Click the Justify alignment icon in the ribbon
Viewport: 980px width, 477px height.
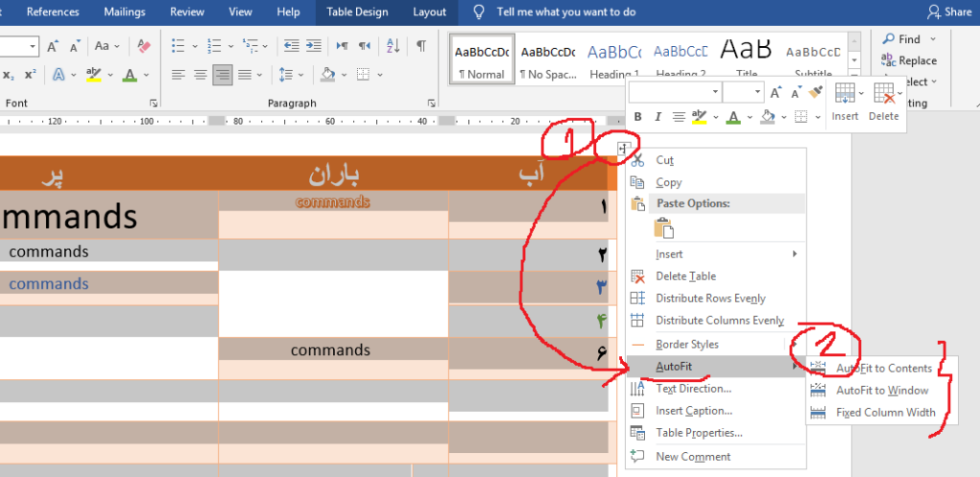[x=245, y=75]
